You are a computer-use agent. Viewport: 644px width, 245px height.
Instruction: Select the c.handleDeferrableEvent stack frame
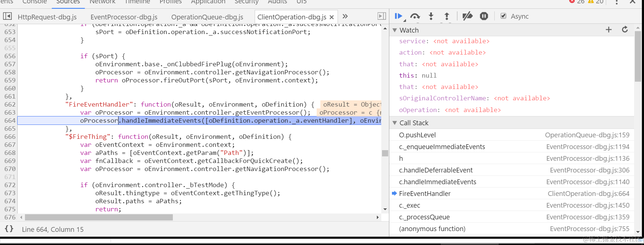pos(512,170)
